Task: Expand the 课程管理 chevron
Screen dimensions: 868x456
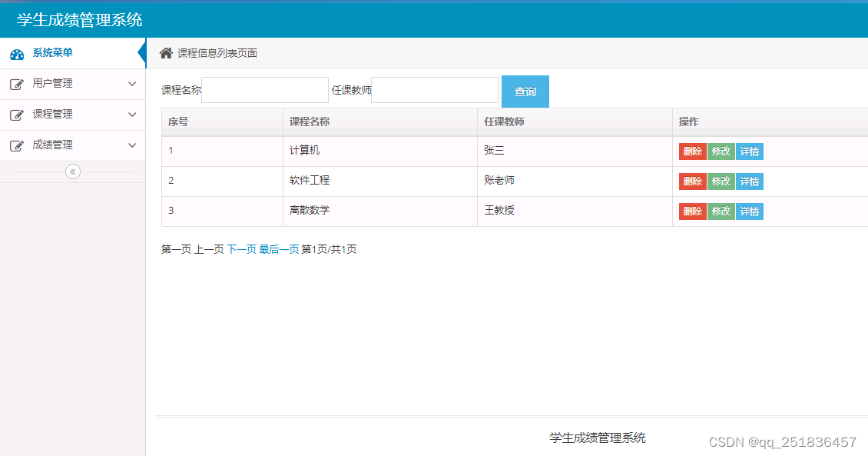Action: click(132, 115)
